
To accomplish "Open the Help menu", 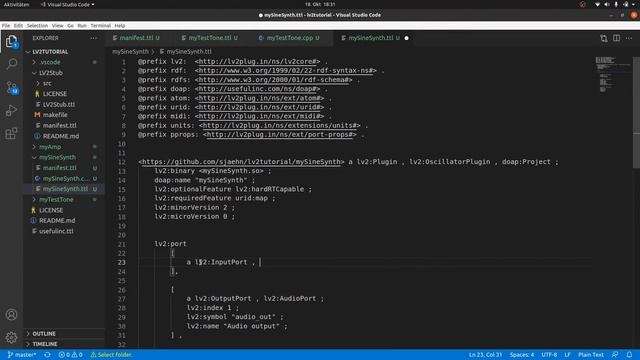I will (120, 25).
